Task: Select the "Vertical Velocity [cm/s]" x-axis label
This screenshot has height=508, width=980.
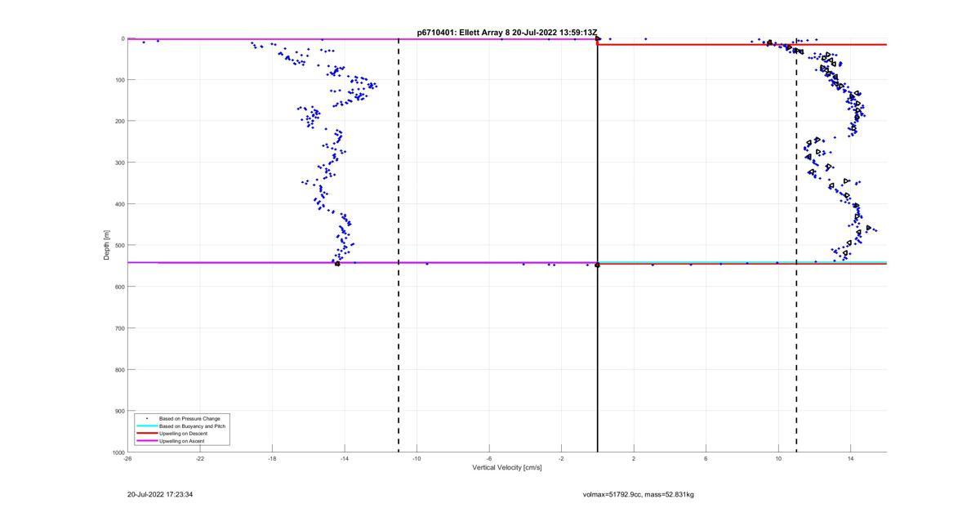Action: point(506,468)
